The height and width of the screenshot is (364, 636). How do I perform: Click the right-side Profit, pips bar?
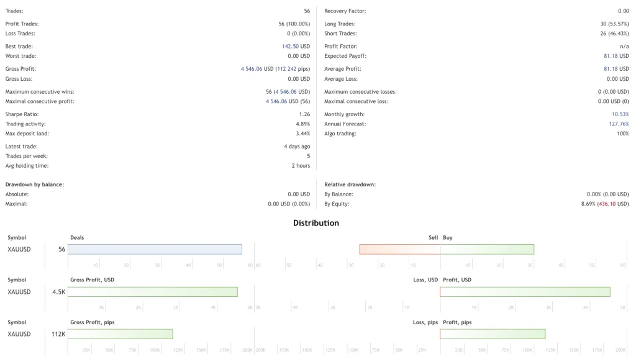493,334
